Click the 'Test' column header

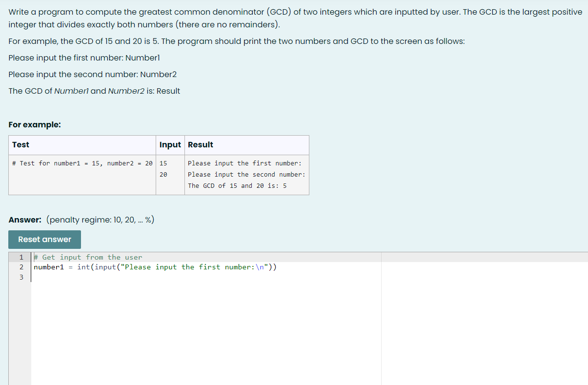pyautogui.click(x=20, y=144)
